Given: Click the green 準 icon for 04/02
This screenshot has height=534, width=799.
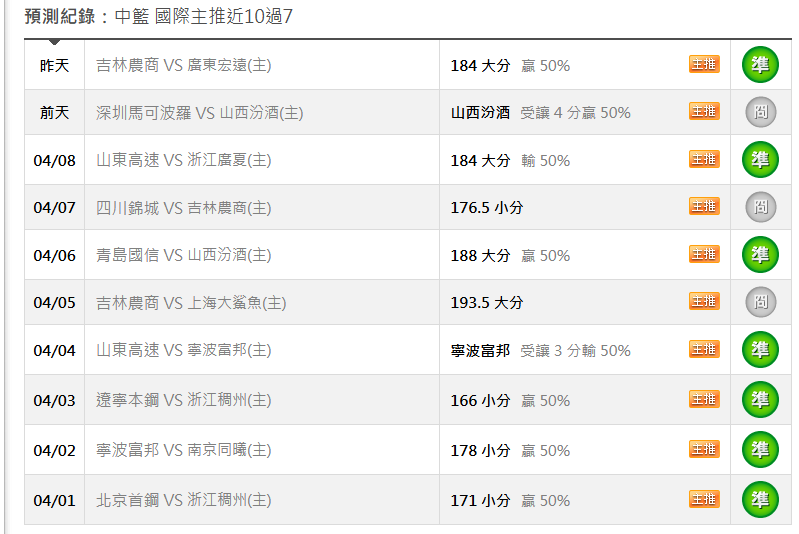Looking at the screenshot, I should click(760, 450).
